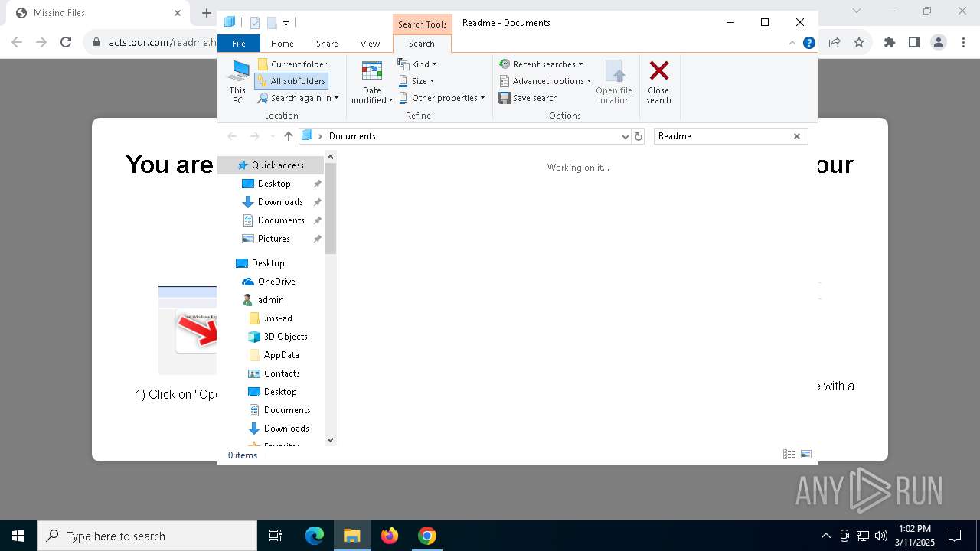Image resolution: width=980 pixels, height=551 pixels.
Task: Clear the Readme search text
Action: [x=797, y=136]
